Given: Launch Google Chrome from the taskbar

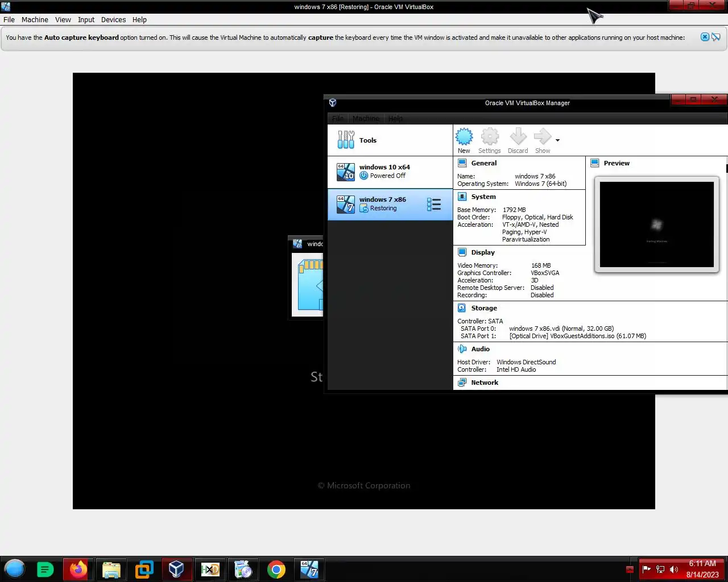Looking at the screenshot, I should [x=276, y=569].
